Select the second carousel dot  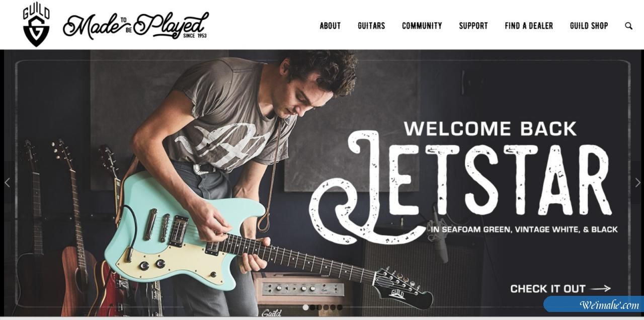pos(312,307)
